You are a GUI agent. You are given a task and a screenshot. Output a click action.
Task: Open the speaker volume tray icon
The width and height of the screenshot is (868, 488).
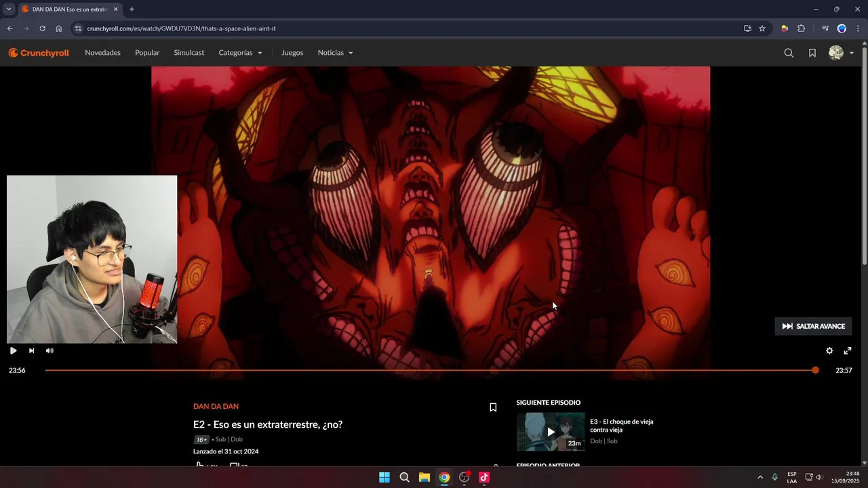(819, 477)
